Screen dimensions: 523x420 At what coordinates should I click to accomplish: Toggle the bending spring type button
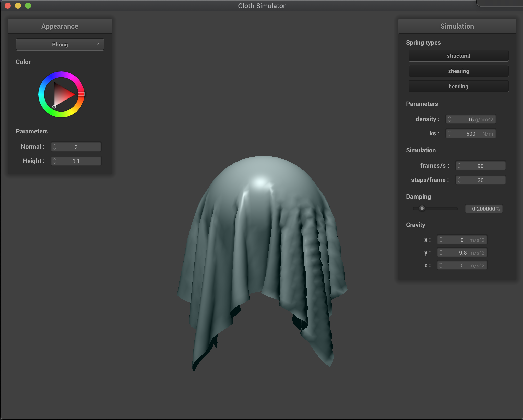[458, 86]
